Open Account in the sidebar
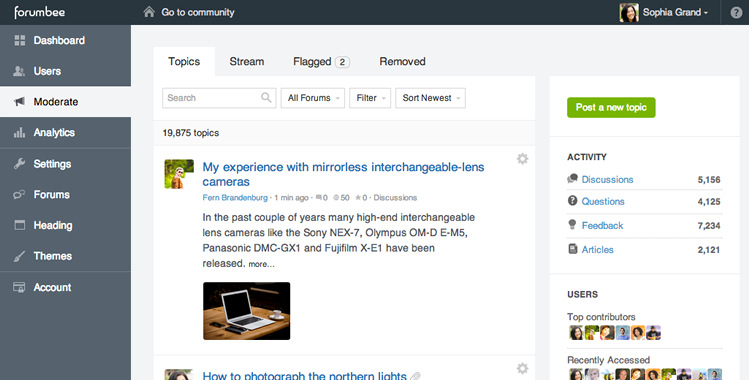 tap(65, 287)
